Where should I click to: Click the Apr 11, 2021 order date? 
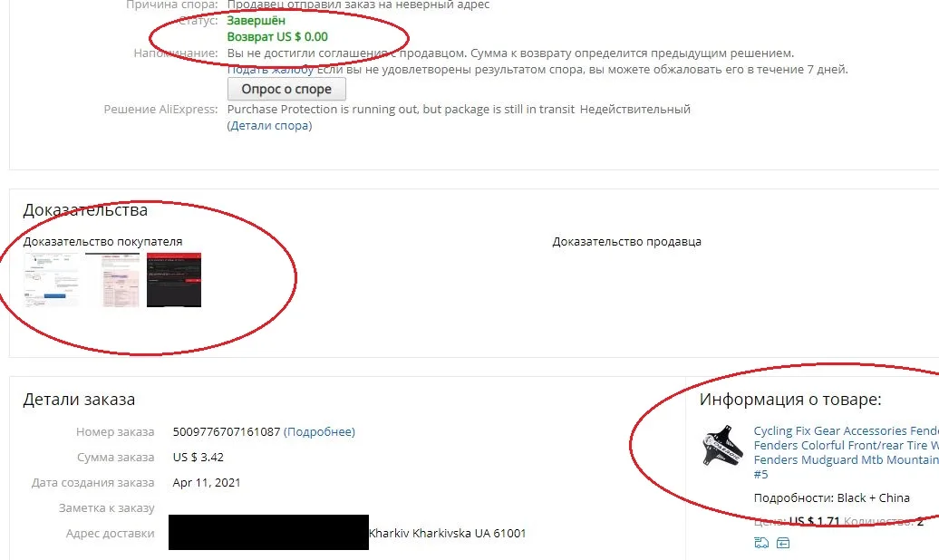click(x=207, y=483)
